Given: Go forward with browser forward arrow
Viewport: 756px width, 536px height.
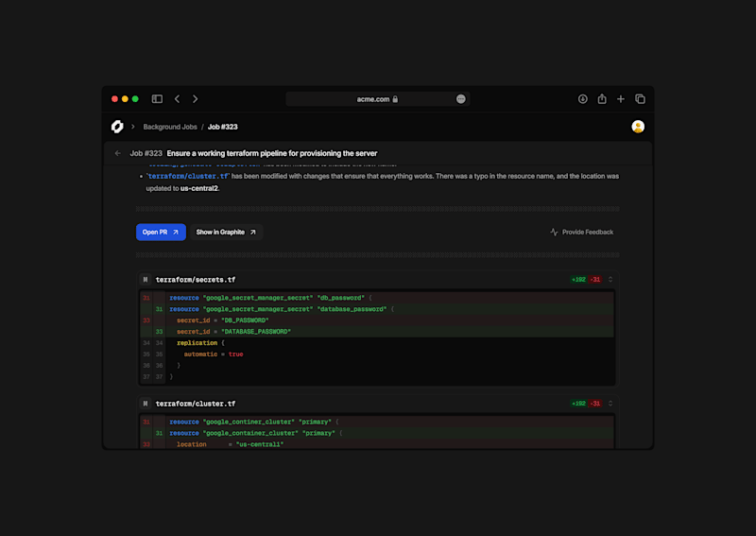Looking at the screenshot, I should click(196, 99).
